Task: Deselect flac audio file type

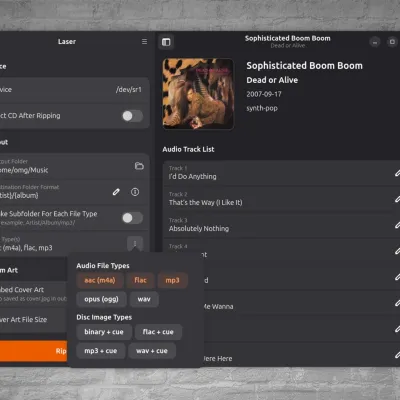Action: coord(140,280)
